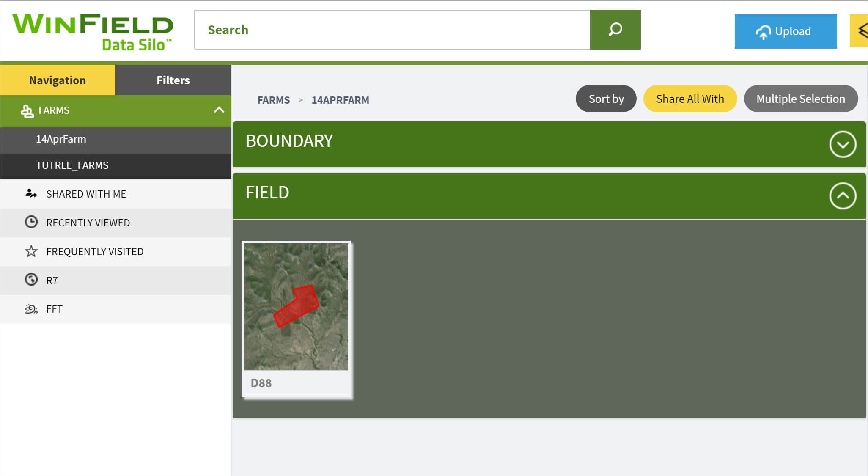
Task: Switch to the Filters tab
Action: [x=173, y=80]
